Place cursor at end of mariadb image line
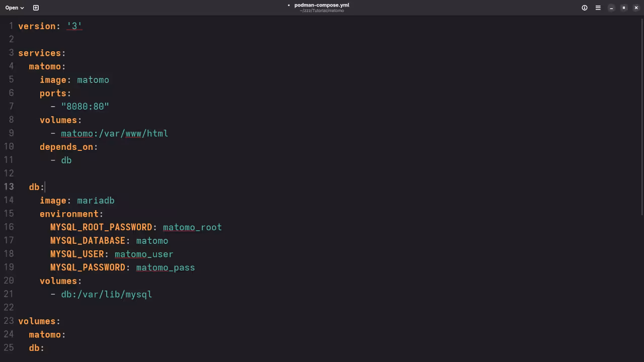 coord(115,201)
